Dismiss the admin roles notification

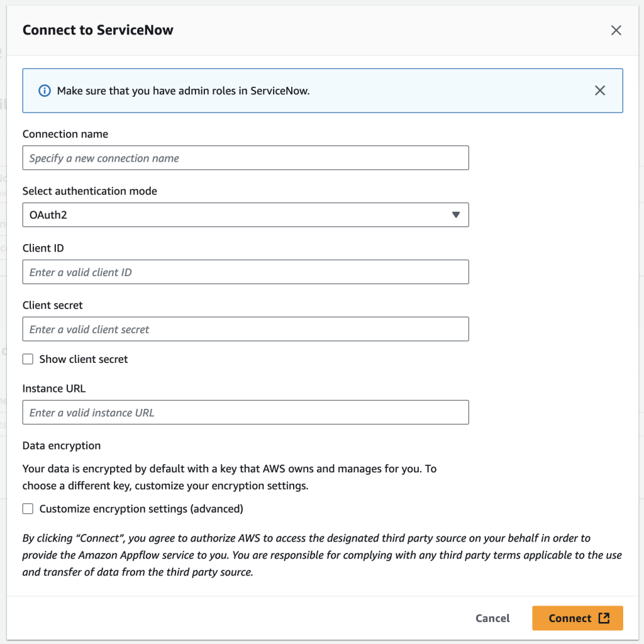(600, 91)
